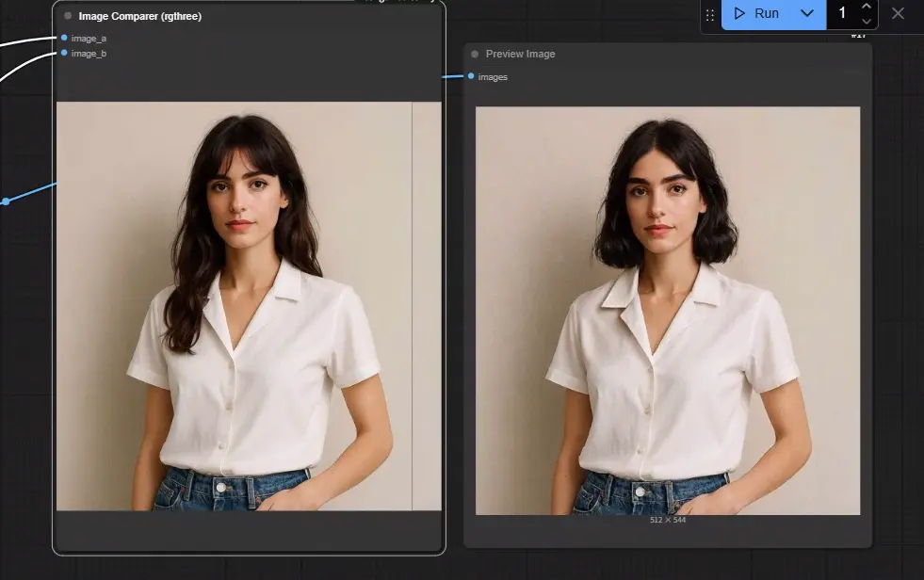Select the Image Comparer (rgthree) node title
The width and height of the screenshot is (924, 580).
(140, 17)
